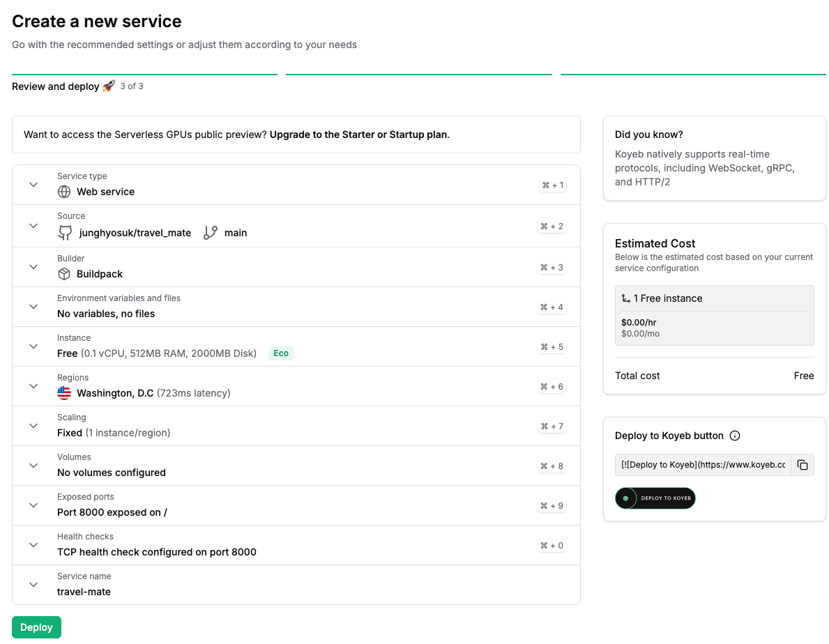Open Upgrade to the Starter or Startup plan link
This screenshot has width=829, height=644.
coord(360,135)
